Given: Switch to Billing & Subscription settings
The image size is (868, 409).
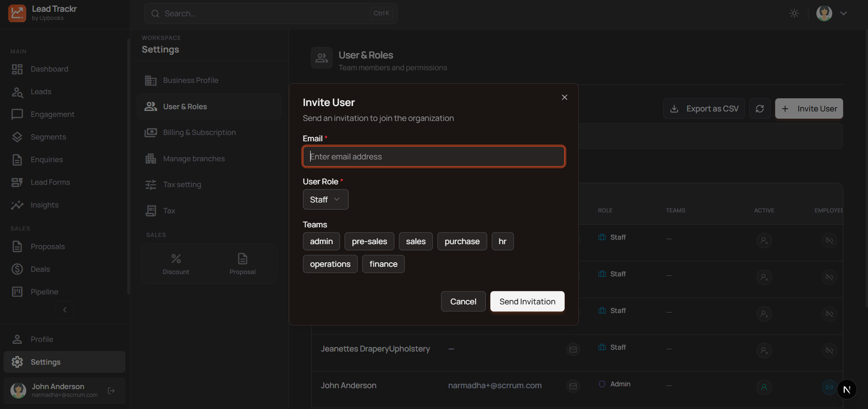Looking at the screenshot, I should 199,132.
